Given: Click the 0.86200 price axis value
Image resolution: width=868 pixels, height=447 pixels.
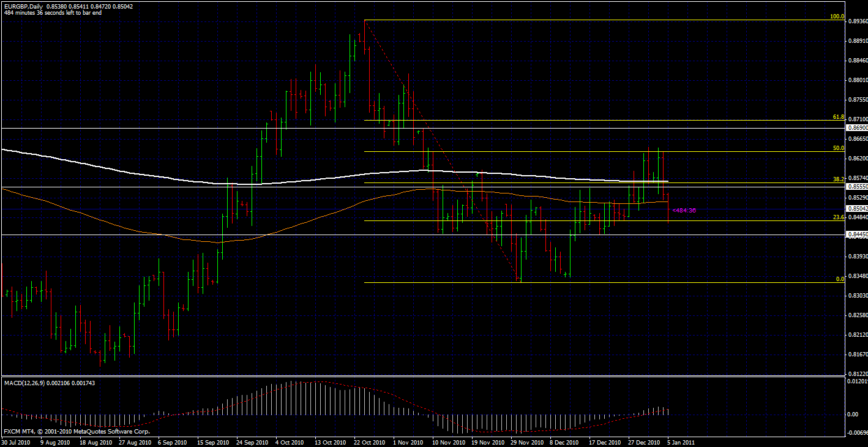Looking at the screenshot, I should (x=858, y=159).
